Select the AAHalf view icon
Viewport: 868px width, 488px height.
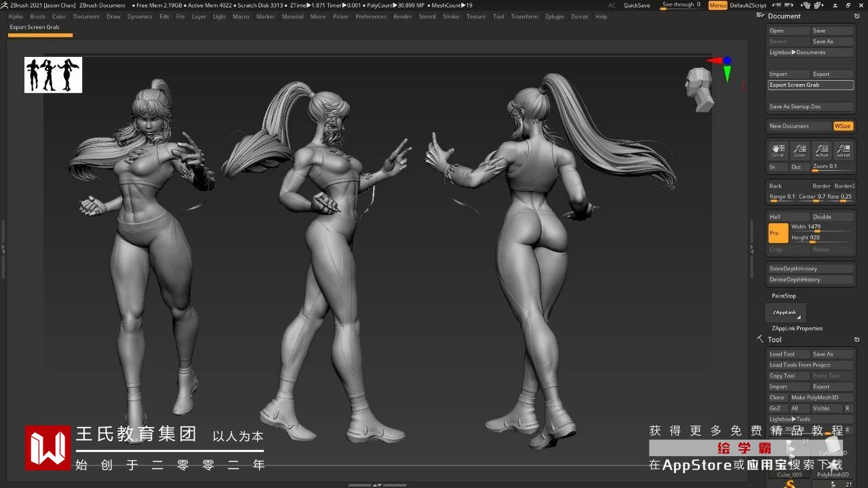(844, 150)
